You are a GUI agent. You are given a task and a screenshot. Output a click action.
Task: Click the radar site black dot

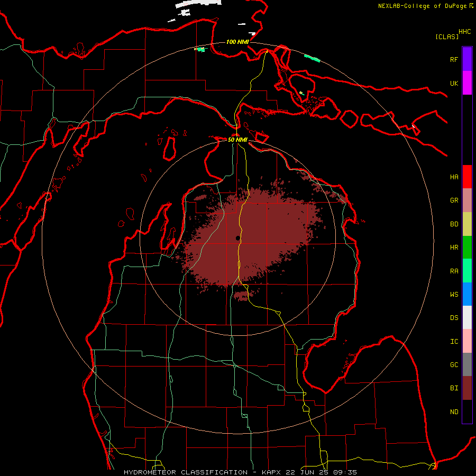coord(237,239)
